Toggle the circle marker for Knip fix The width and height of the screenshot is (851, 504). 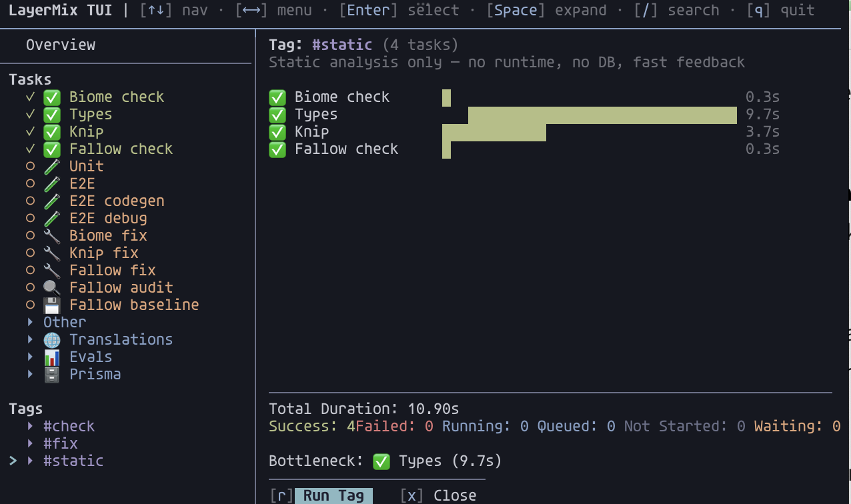coord(30,253)
